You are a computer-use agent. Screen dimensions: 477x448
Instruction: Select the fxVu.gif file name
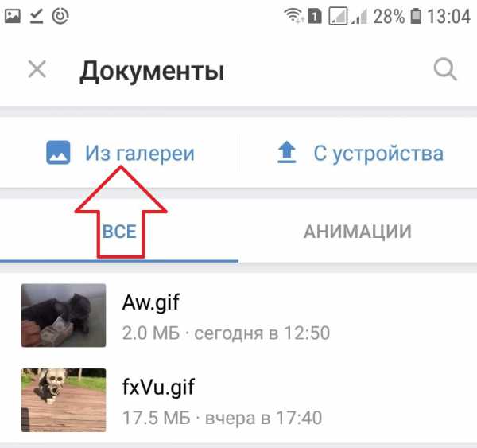pos(158,387)
